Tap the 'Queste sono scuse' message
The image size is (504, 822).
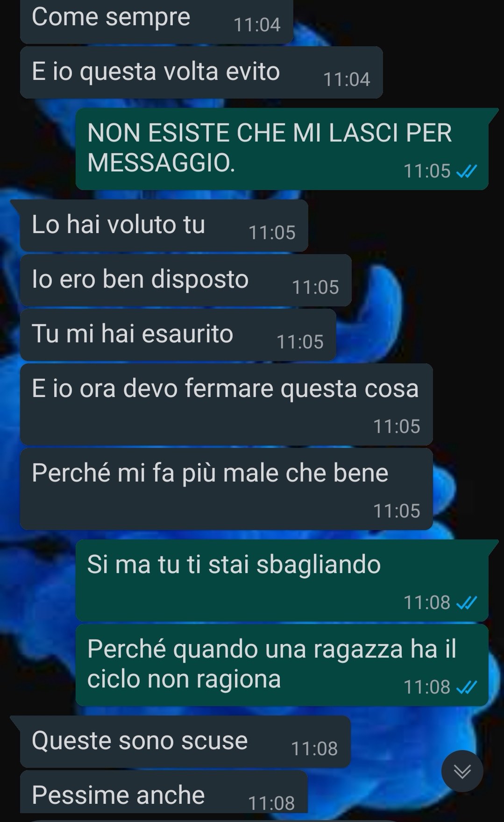pyautogui.click(x=185, y=742)
